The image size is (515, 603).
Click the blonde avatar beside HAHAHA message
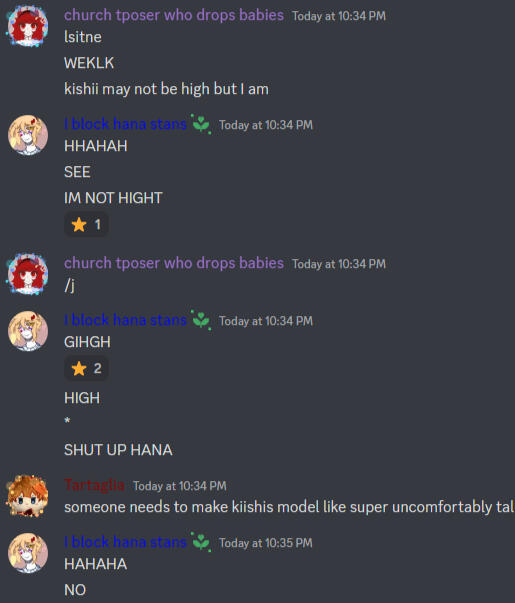28,553
